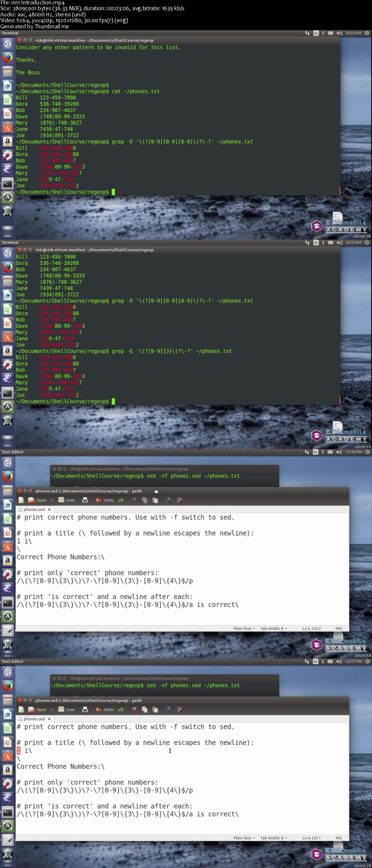Click New document icon in 12:46 PM gedit
The width and height of the screenshot is (372, 868).
coord(21,500)
